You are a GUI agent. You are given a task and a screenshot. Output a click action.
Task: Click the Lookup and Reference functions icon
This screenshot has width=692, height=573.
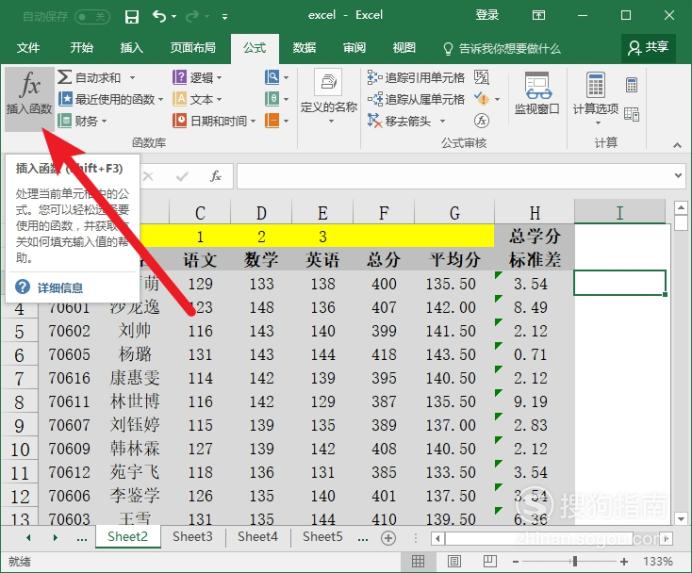pos(272,77)
